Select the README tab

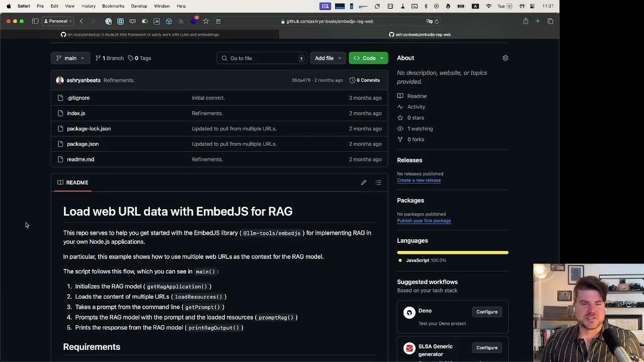tap(73, 183)
